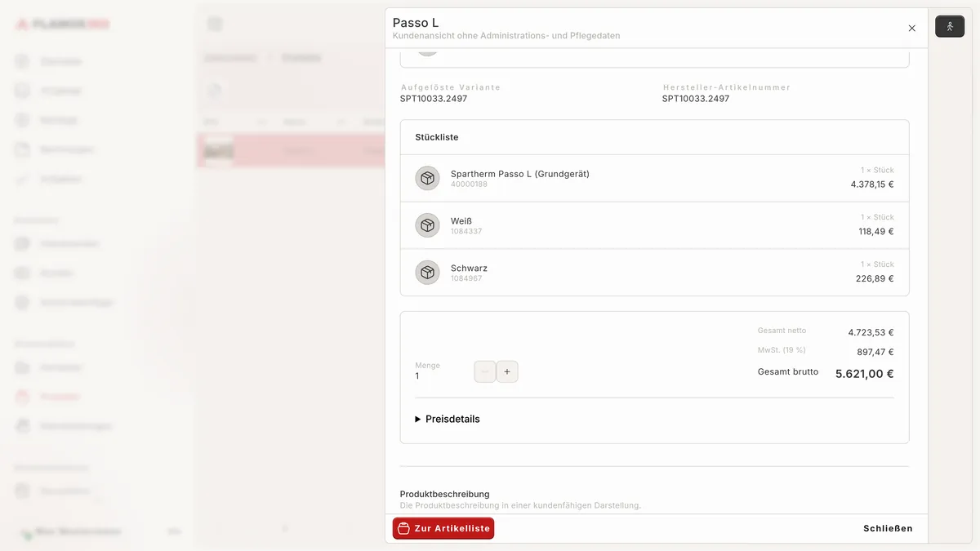
Task: Click SPT10033.2497 under Aufgelöste Variante
Action: pyautogui.click(x=434, y=99)
